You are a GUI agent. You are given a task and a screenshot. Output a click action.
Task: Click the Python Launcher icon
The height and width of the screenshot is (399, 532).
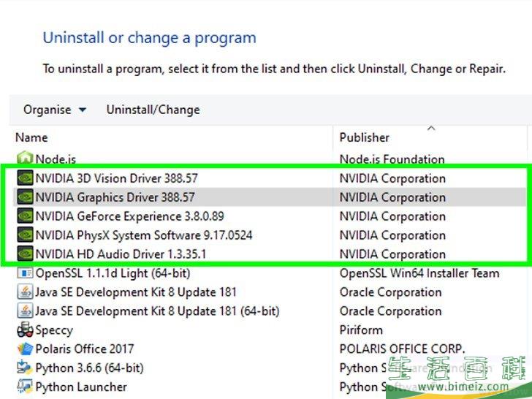25,387
